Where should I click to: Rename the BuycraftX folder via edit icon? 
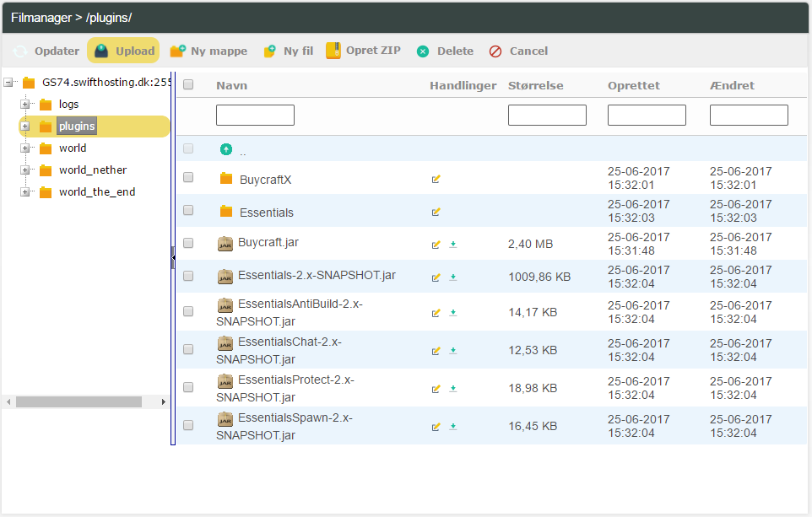tap(436, 179)
